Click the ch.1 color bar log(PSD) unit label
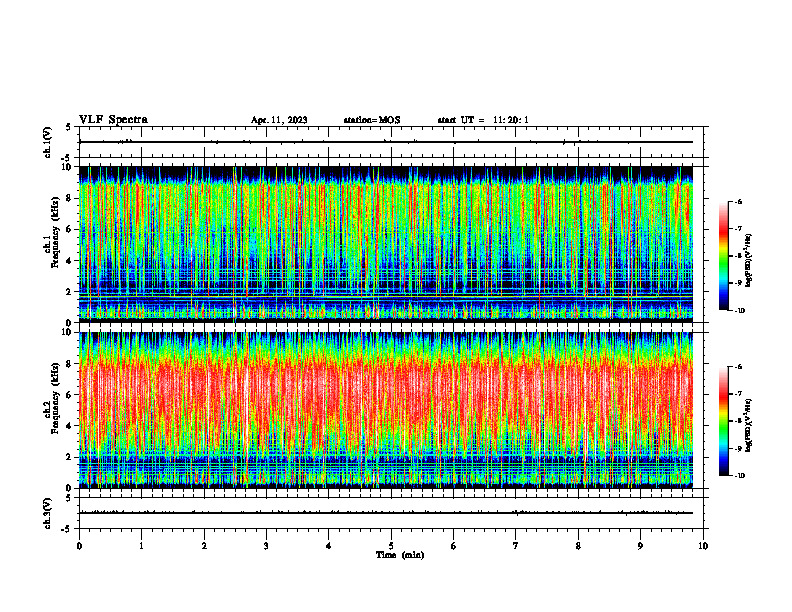The width and height of the screenshot is (792, 612). (749, 261)
